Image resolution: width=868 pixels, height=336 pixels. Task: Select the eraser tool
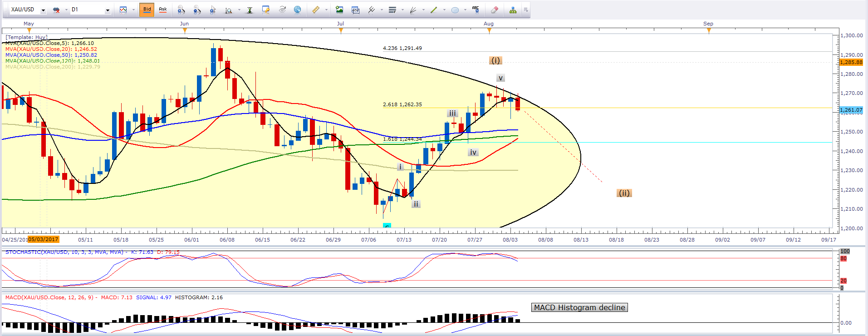point(495,10)
